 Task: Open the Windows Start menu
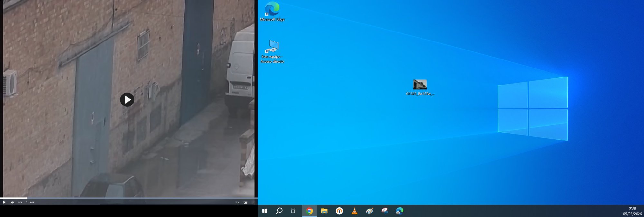point(265,211)
